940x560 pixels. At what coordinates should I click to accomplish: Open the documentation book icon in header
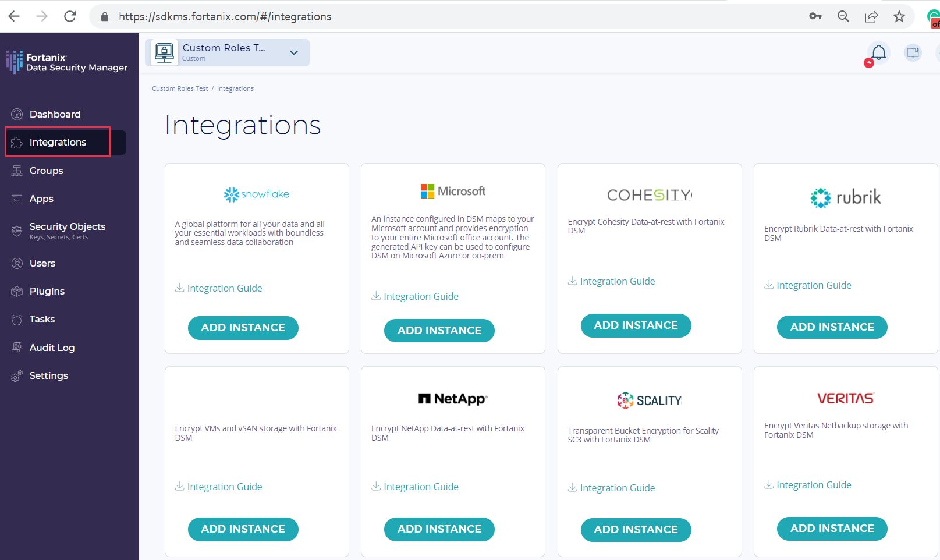pyautogui.click(x=912, y=53)
